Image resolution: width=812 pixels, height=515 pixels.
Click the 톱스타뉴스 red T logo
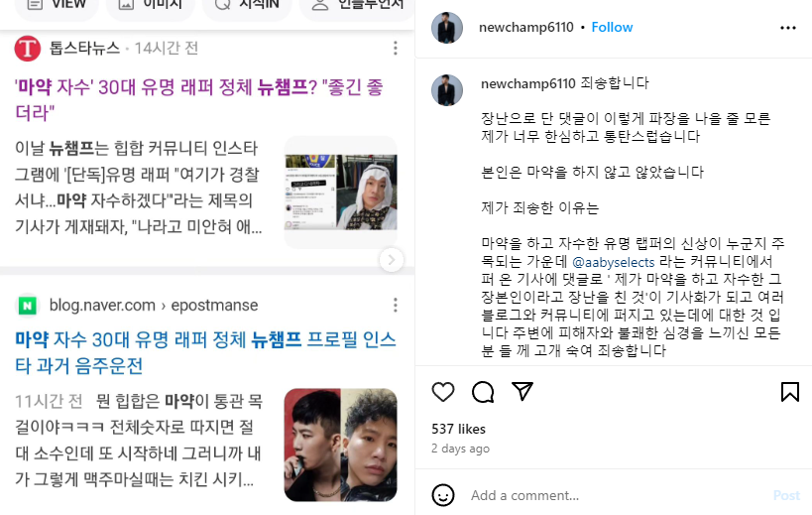click(28, 49)
